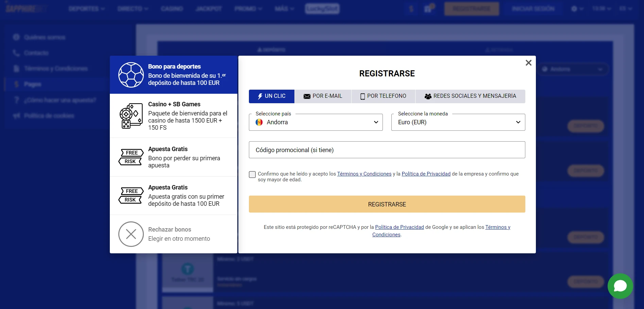Open the settings gear dropdown in header
This screenshot has height=309, width=644.
point(577,9)
